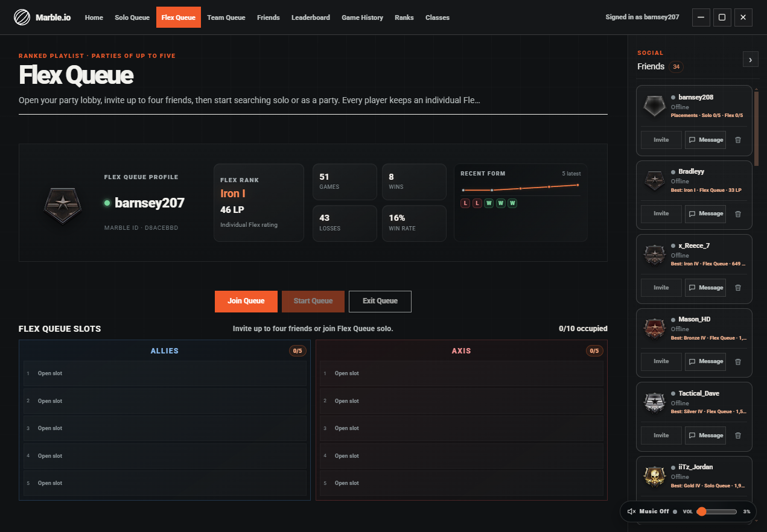Open the Team Queue tab

click(x=226, y=17)
